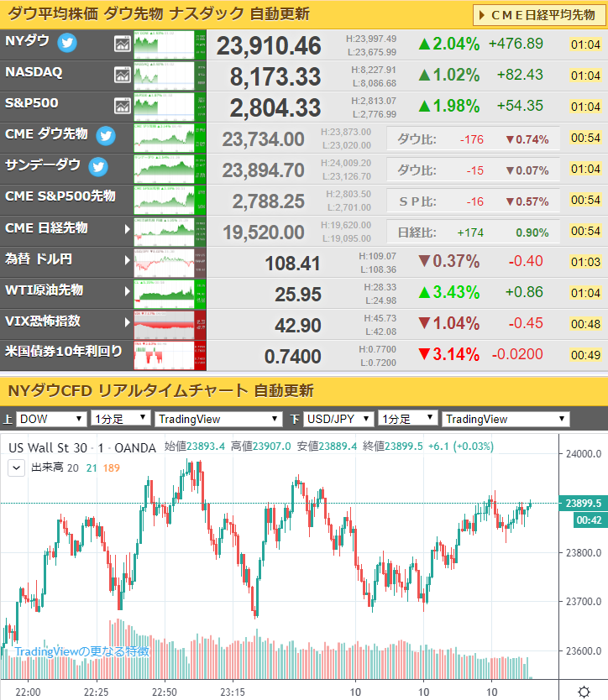
Task: Click the S&P500 row label
Action: pos(31,103)
